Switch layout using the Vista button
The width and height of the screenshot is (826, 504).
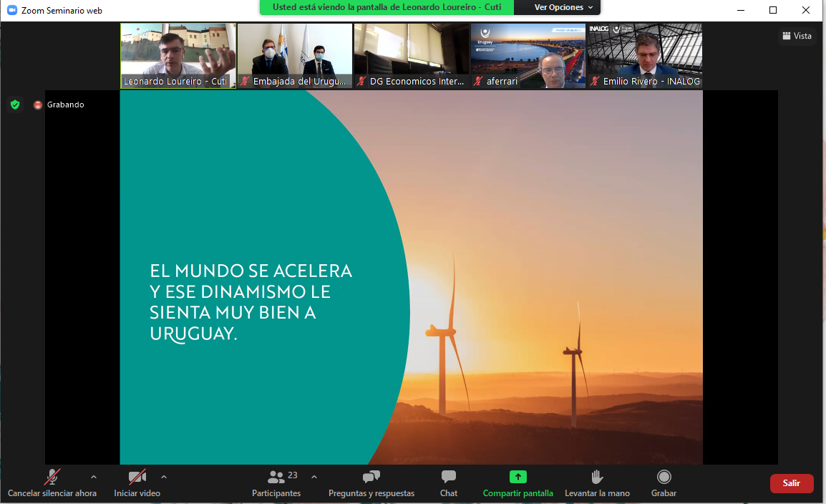pyautogui.click(x=797, y=36)
